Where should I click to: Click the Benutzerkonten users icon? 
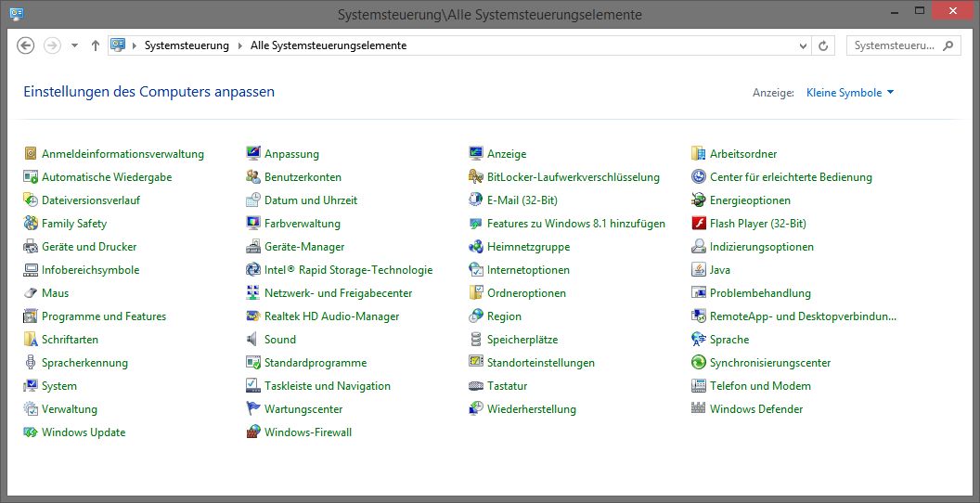click(x=253, y=177)
